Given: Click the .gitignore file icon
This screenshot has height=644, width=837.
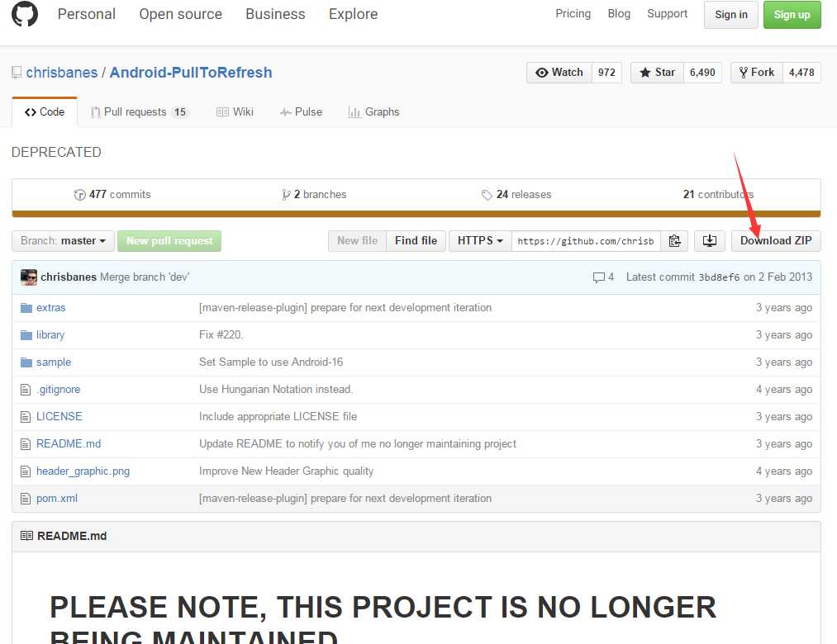Looking at the screenshot, I should (x=26, y=390).
